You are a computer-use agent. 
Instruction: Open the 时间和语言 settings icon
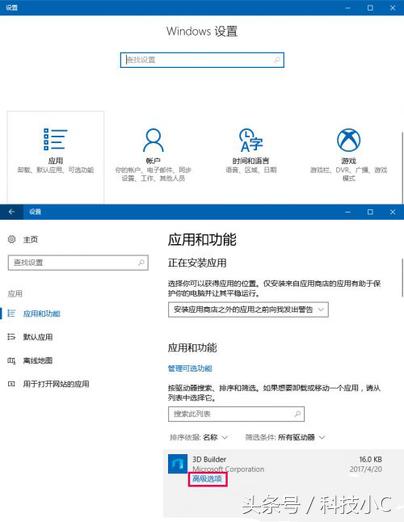tap(251, 140)
